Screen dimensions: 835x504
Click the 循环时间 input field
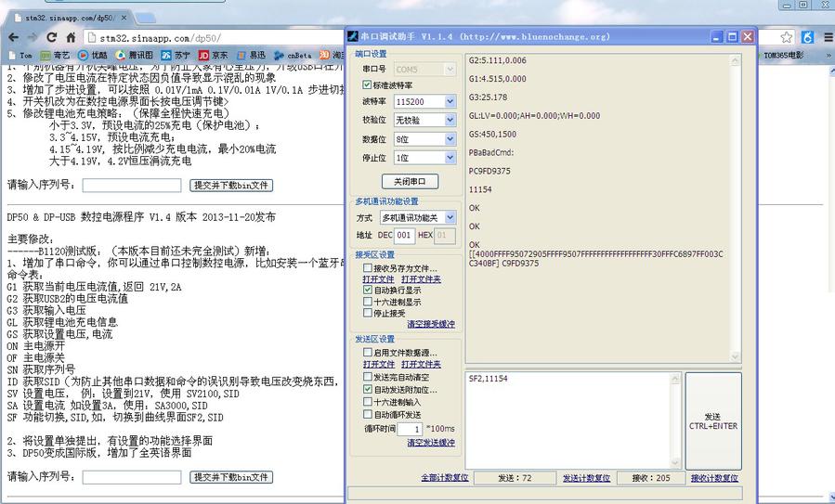(410, 429)
